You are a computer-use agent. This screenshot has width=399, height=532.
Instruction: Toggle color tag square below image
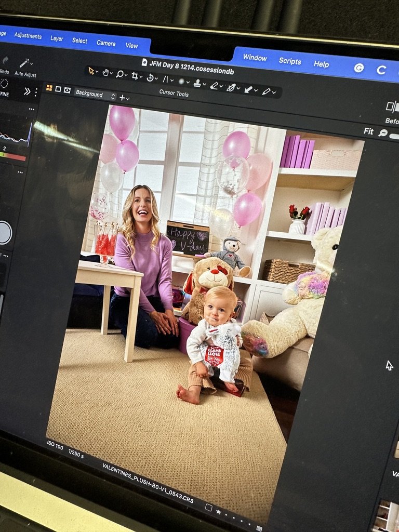209,507
